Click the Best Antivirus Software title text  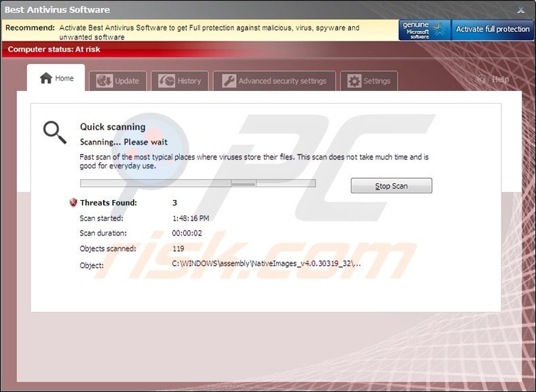[x=57, y=9]
